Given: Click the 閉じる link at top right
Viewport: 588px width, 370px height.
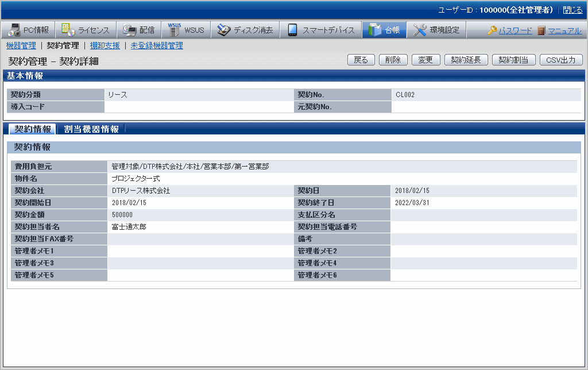Looking at the screenshot, I should [x=572, y=10].
